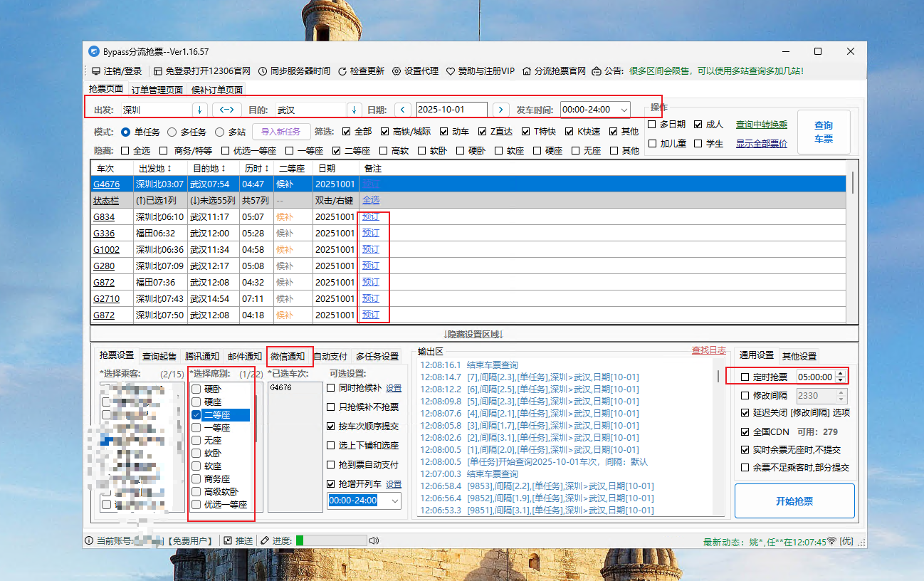Select the 多任务 mode radio button
Image resolution: width=924 pixels, height=581 pixels.
[172, 132]
